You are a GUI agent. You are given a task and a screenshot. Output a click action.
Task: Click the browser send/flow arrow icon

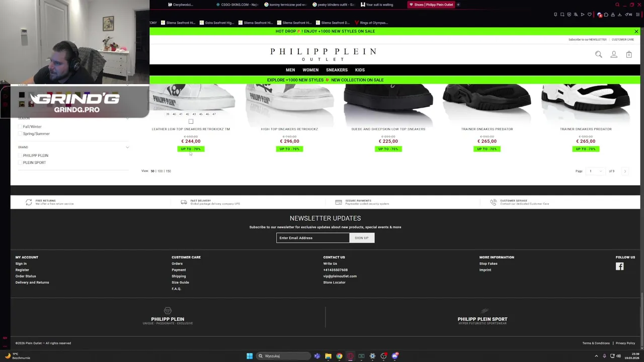pyautogui.click(x=583, y=15)
